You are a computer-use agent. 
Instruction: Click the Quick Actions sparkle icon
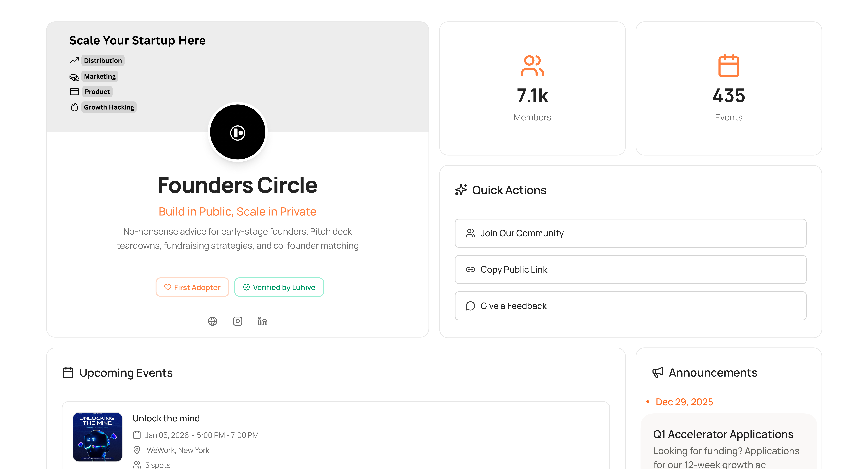pos(461,190)
